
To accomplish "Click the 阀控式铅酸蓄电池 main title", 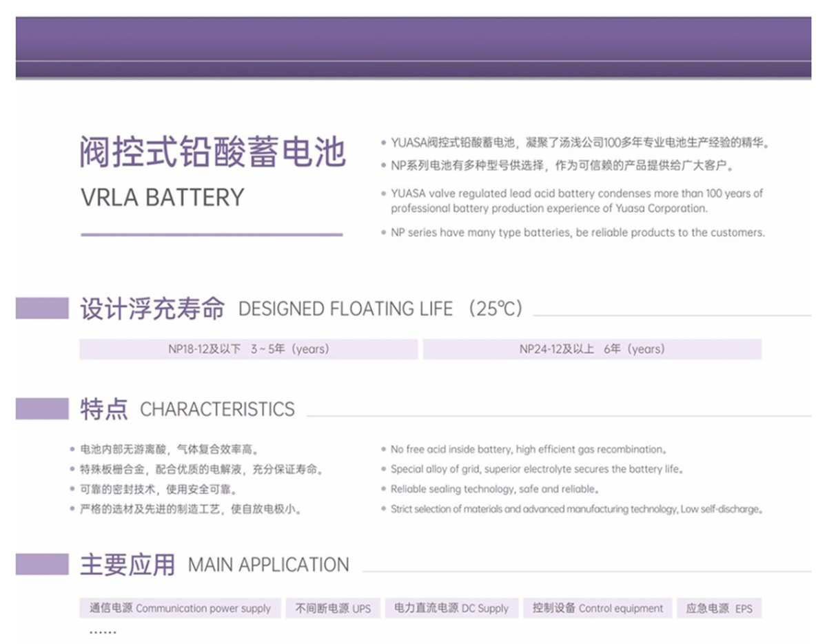I will coord(212,151).
